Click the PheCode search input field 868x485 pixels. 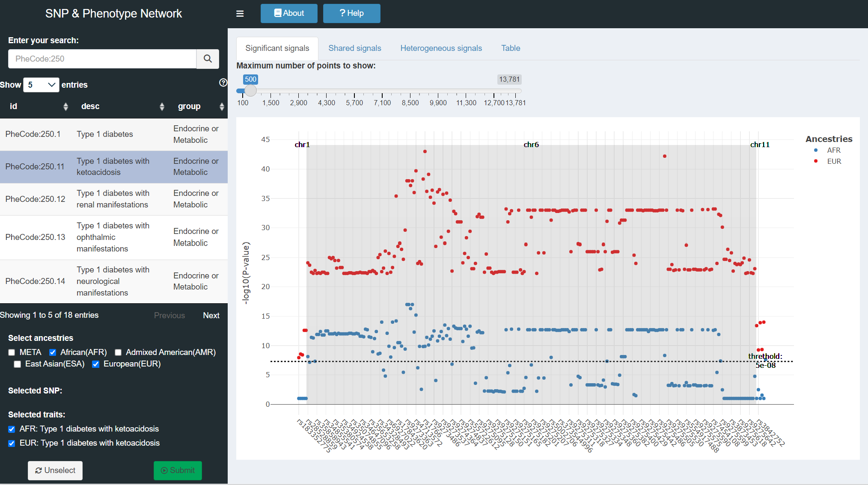pos(102,59)
